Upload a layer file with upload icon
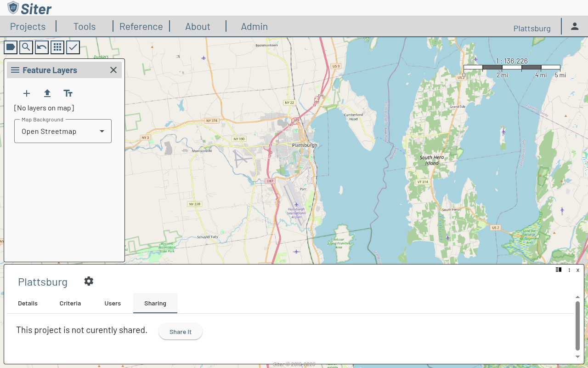588x368 pixels. (x=47, y=93)
